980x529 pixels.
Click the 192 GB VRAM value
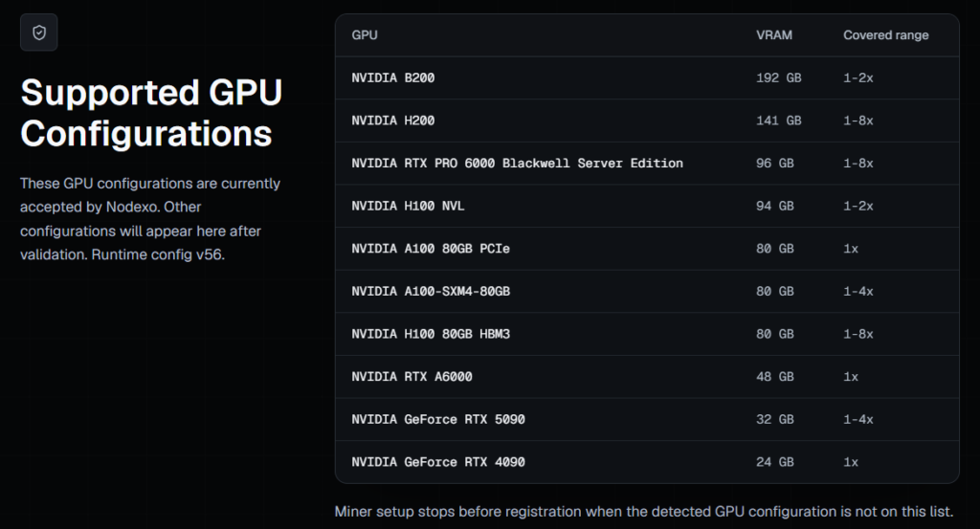[778, 78]
